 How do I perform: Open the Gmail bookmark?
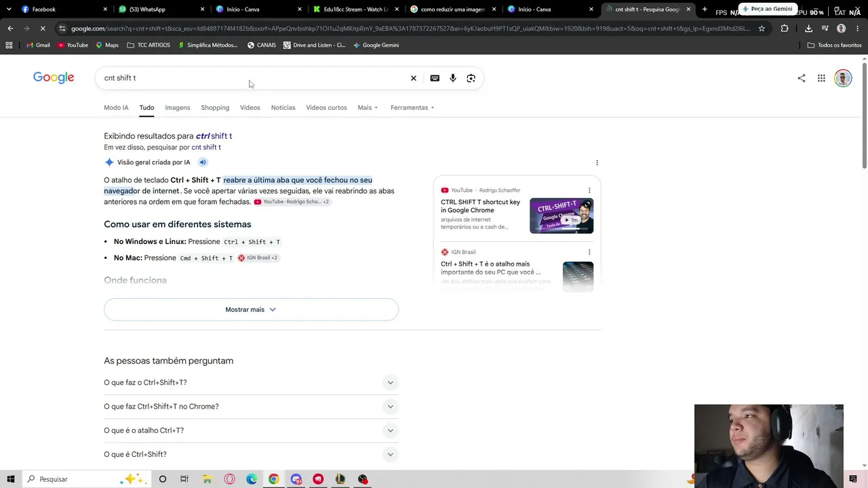(38, 45)
